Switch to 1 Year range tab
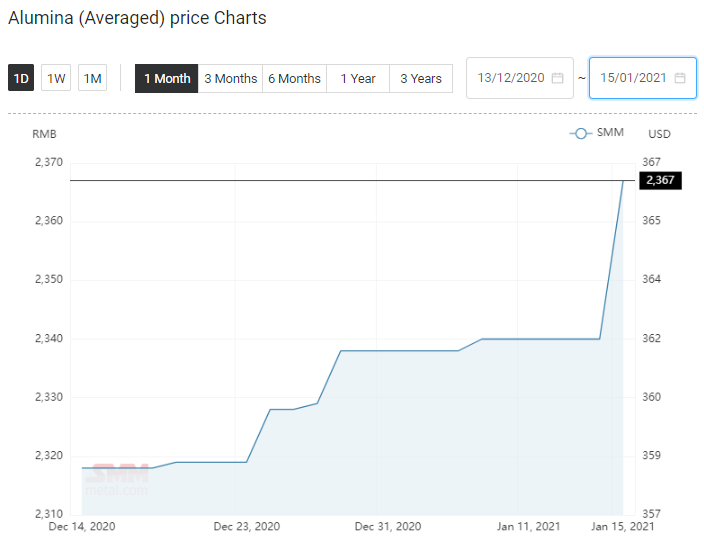704x538 pixels. [358, 79]
